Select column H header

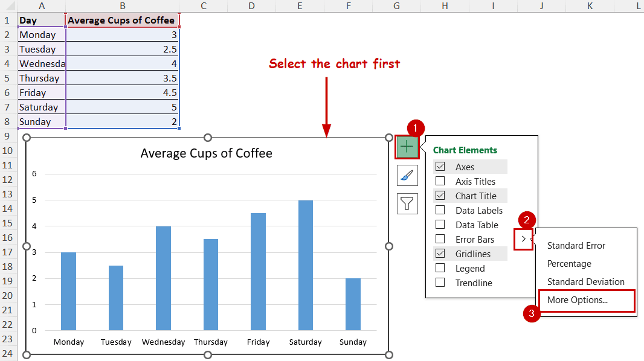coord(445,6)
